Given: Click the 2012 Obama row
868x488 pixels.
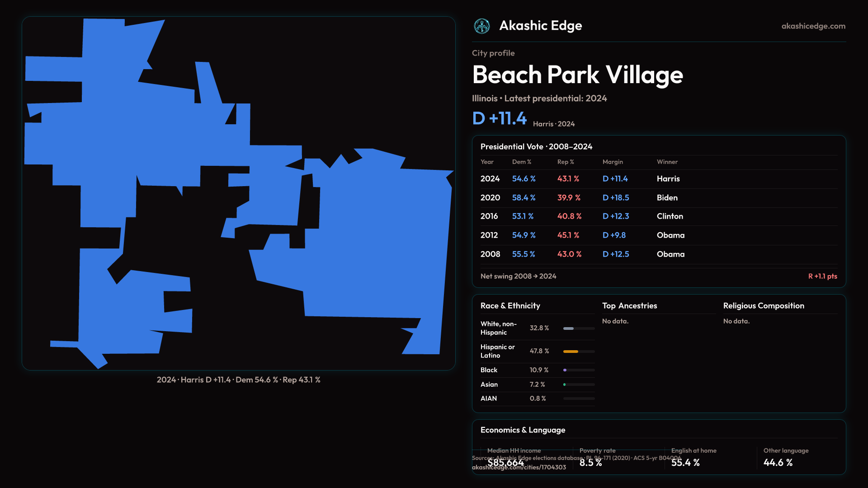Looking at the screenshot, I should [658, 235].
